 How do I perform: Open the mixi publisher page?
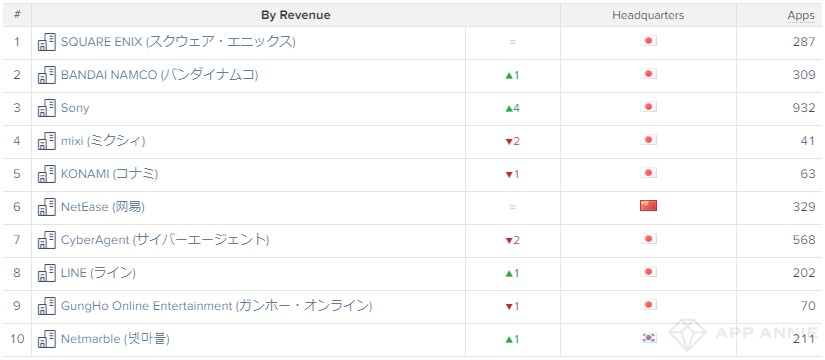point(103,141)
